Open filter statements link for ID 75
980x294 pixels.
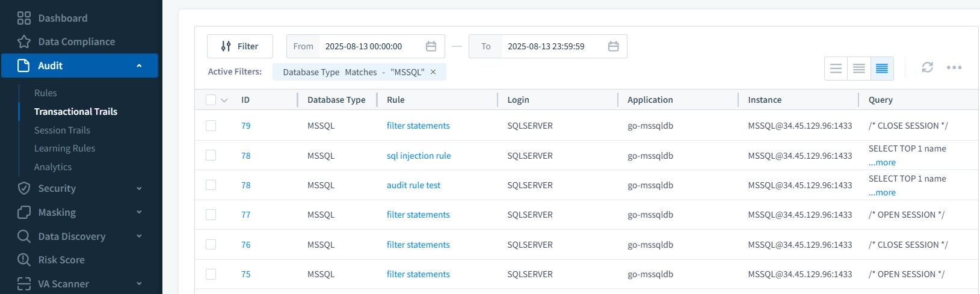point(418,274)
